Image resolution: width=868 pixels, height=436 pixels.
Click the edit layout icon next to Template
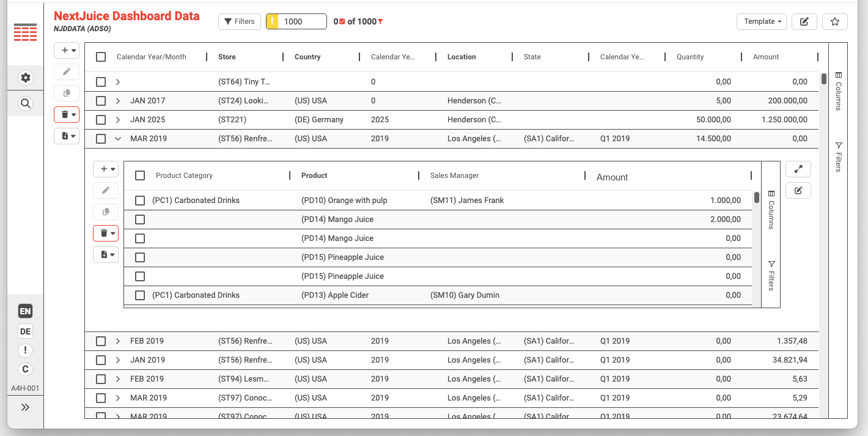(x=804, y=21)
